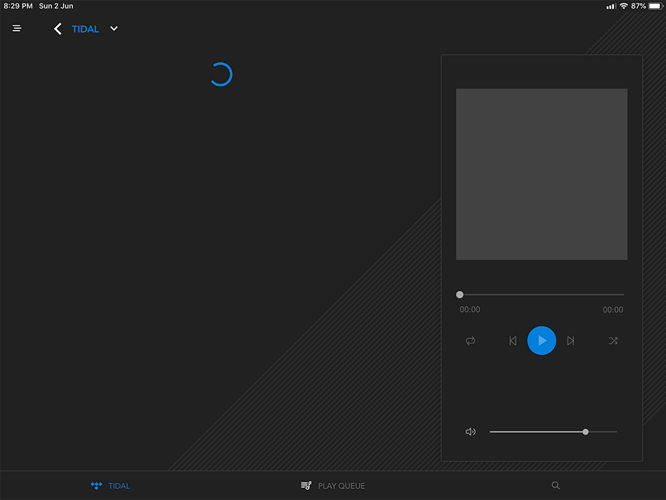This screenshot has height=500, width=666.
Task: Tap the cellular signal bars icon
Action: point(611,6)
